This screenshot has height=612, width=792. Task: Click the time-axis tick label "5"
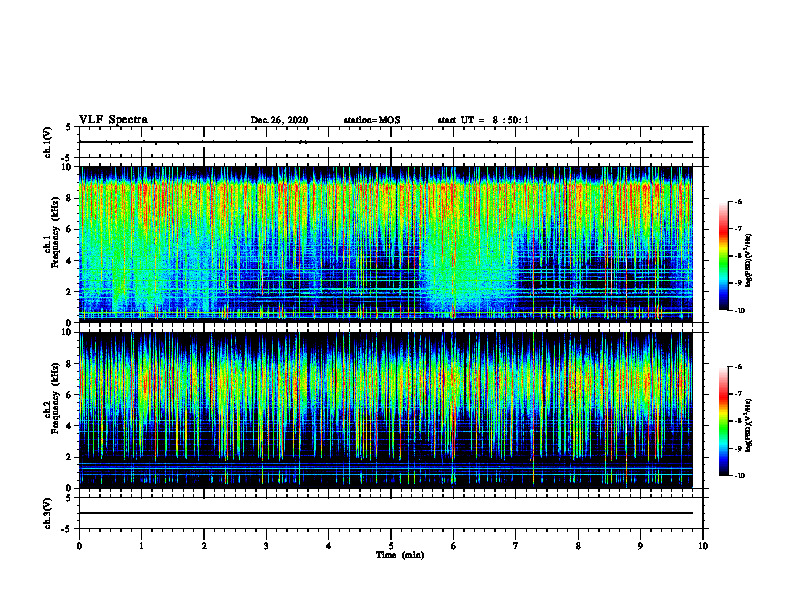click(391, 546)
